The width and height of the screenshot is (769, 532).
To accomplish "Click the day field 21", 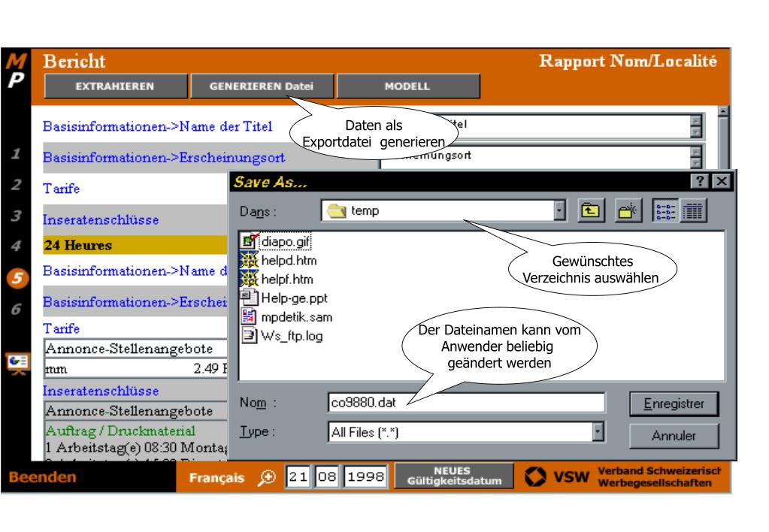I will tap(298, 476).
